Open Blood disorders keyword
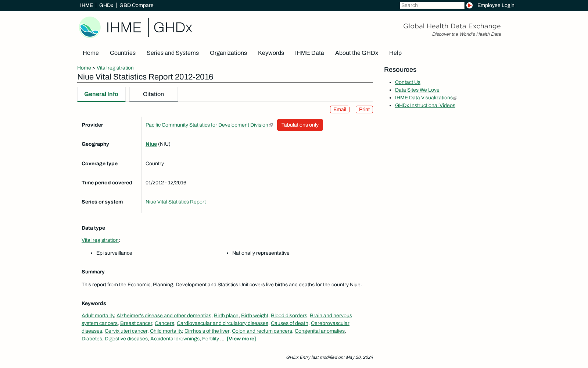588x368 pixels. [x=289, y=315]
